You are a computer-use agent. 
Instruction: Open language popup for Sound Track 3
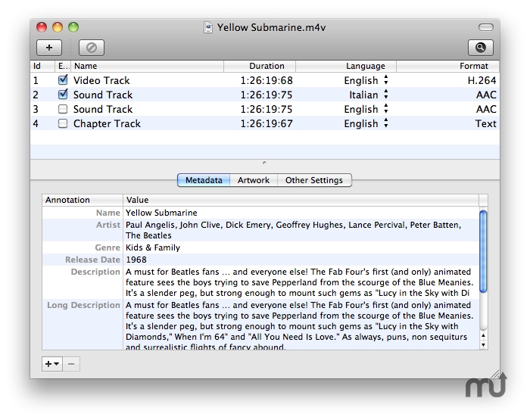(x=386, y=109)
